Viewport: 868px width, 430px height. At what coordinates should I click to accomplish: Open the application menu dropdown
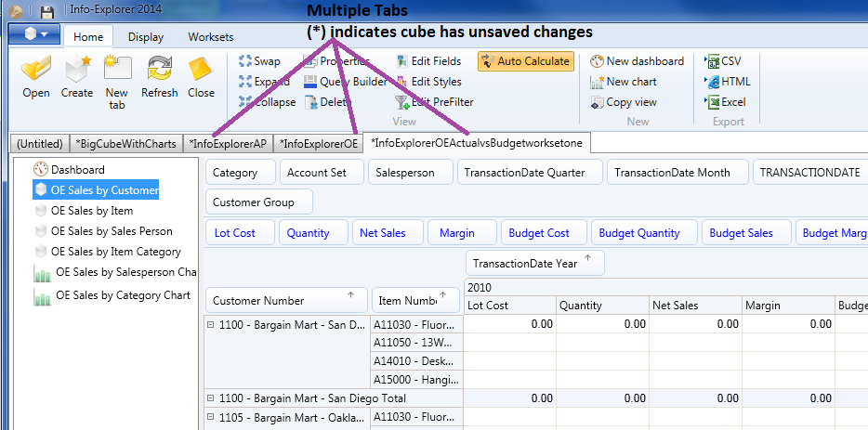point(34,34)
